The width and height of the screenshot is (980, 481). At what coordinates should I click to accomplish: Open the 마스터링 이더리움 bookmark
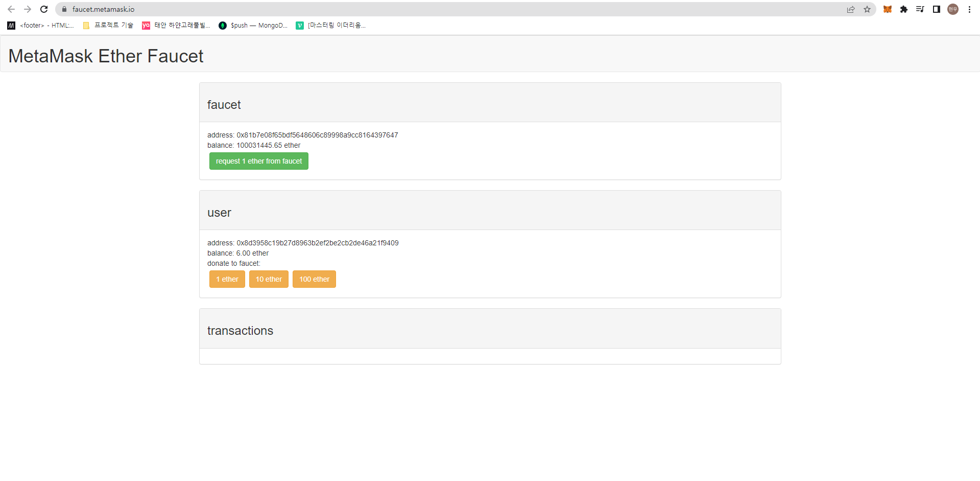coord(331,26)
